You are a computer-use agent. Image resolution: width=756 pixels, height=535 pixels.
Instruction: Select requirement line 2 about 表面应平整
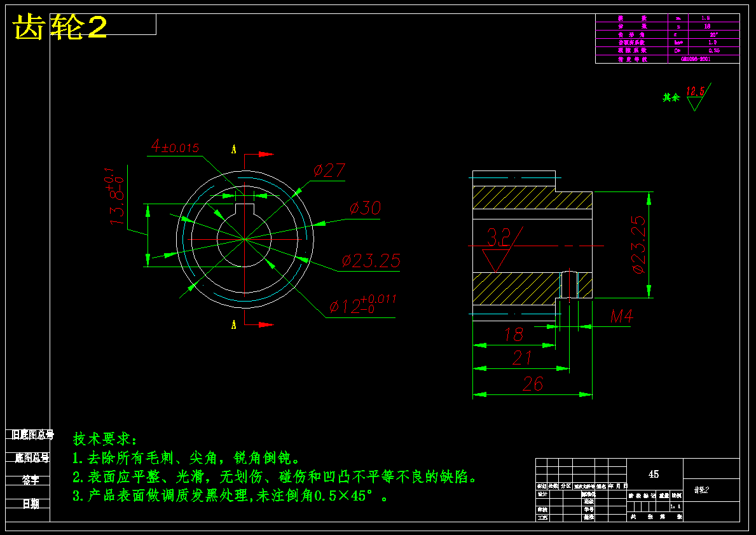click(x=275, y=477)
